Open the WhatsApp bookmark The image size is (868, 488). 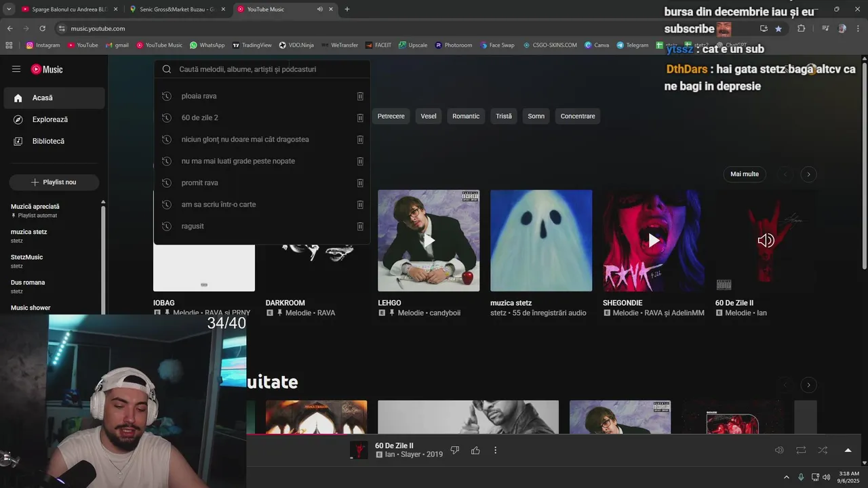pyautogui.click(x=207, y=45)
